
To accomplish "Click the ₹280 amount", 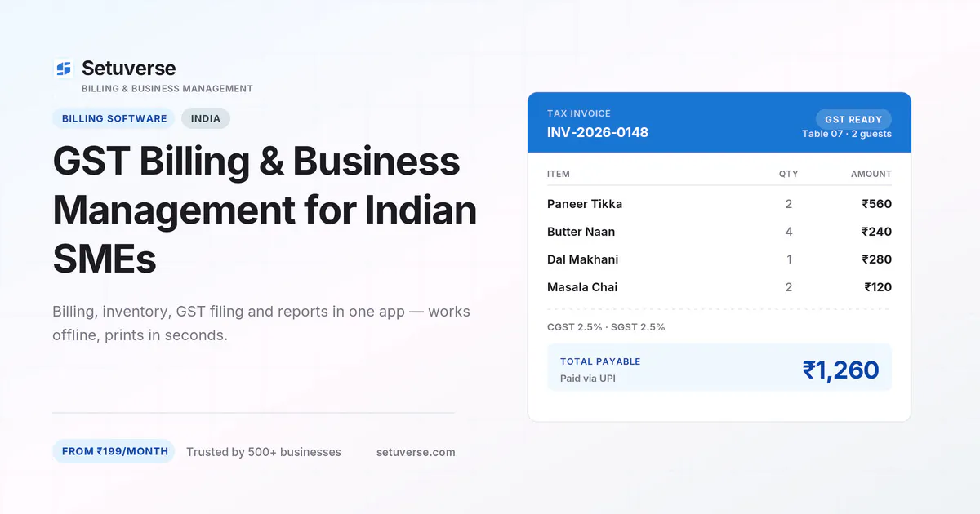I will (877, 259).
